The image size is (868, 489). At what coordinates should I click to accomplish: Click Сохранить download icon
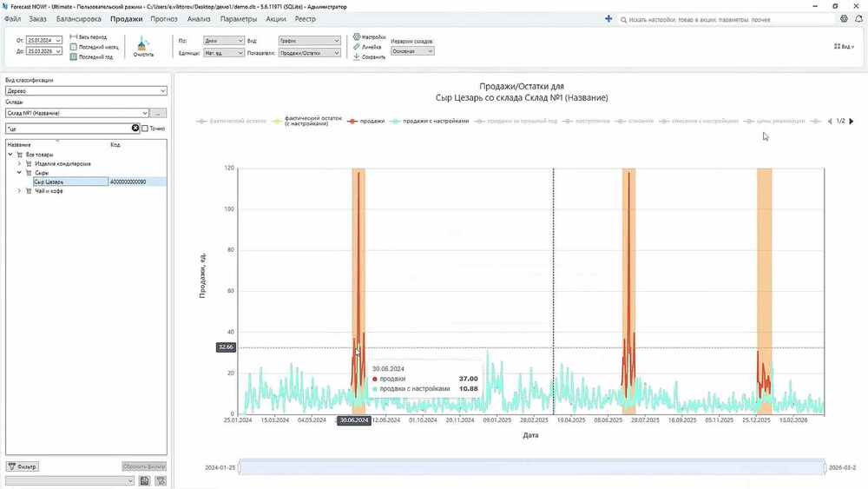click(357, 56)
